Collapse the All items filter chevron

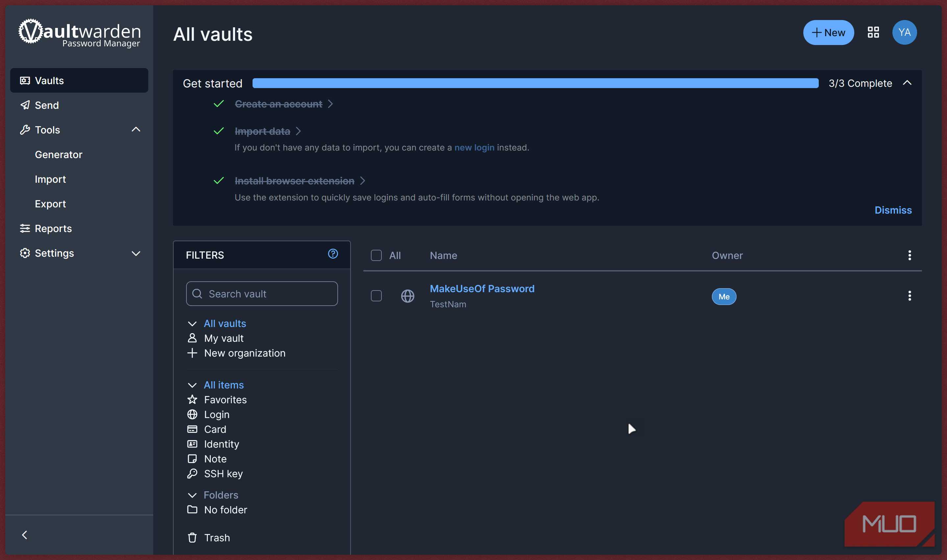(x=192, y=385)
